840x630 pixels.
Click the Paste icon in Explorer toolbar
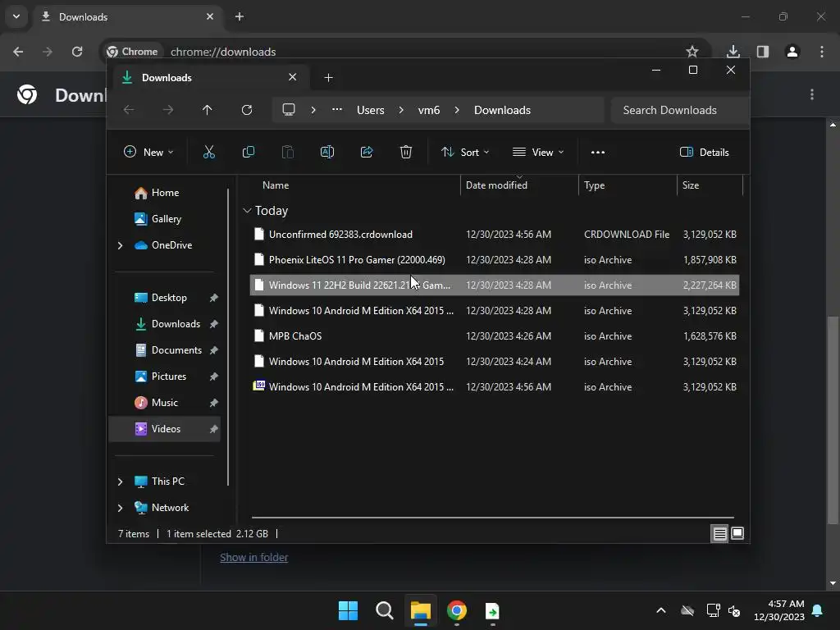[x=288, y=152]
